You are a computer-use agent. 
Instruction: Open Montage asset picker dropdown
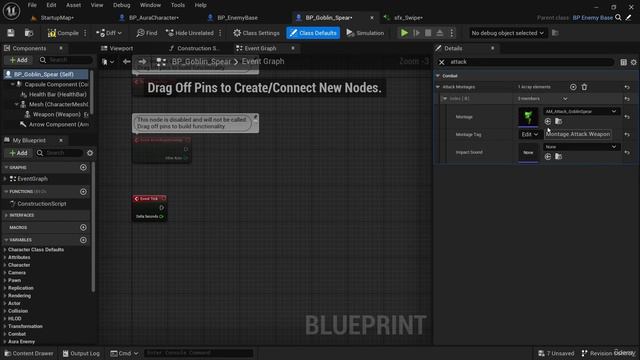[581, 111]
